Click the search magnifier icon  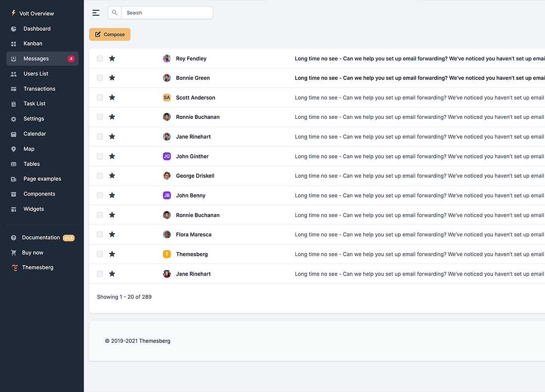[x=114, y=12]
